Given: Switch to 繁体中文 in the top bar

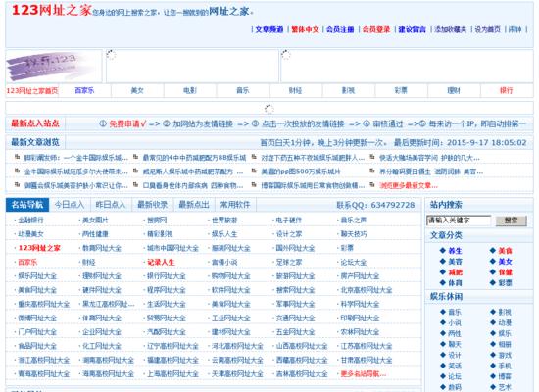Looking at the screenshot, I should 305,29.
